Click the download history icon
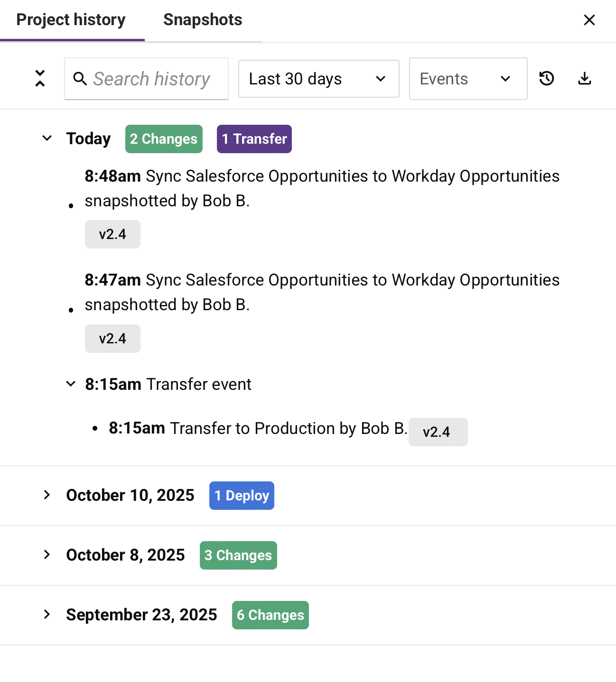Viewport: 616px width, 682px height. click(584, 79)
